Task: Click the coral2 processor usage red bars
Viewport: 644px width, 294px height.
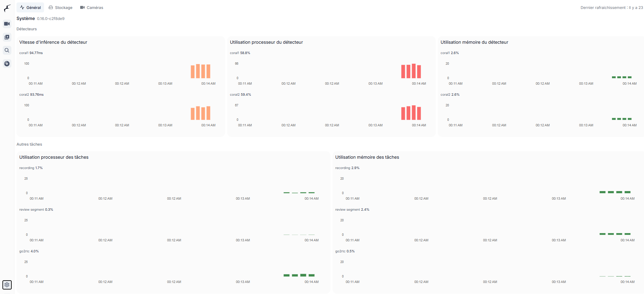Action: coord(411,113)
